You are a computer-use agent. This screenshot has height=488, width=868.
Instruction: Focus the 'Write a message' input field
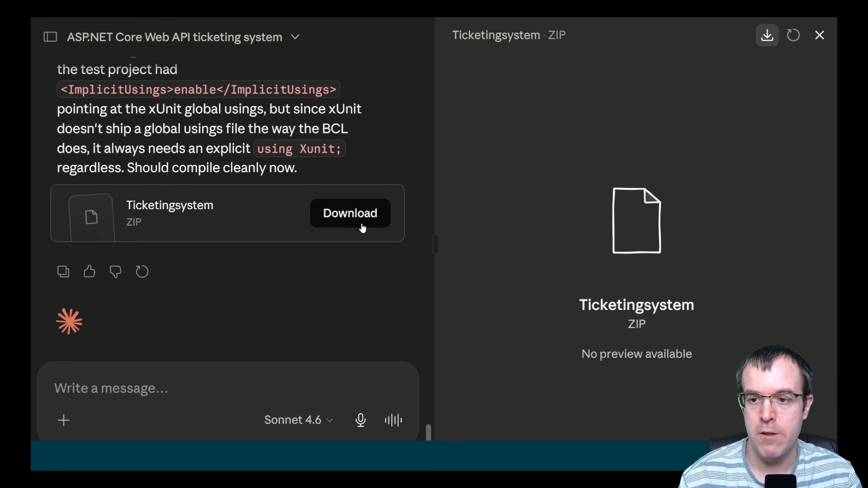(228, 388)
